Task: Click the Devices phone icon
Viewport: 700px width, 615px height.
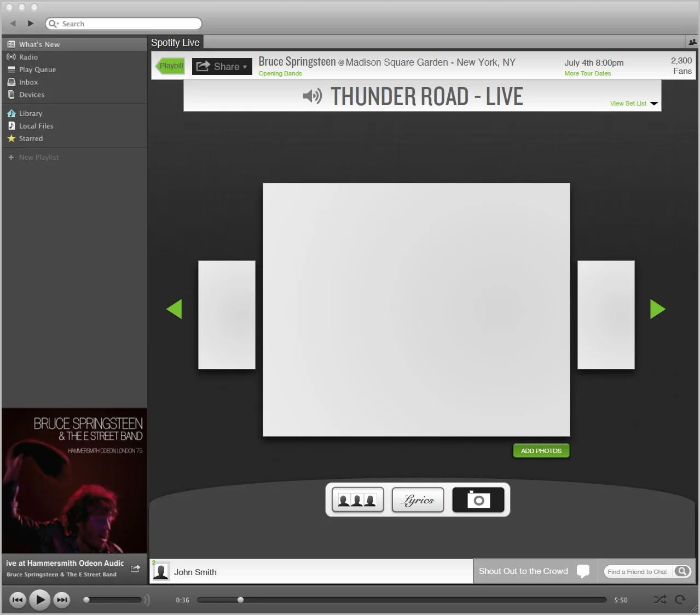Action: click(x=11, y=95)
